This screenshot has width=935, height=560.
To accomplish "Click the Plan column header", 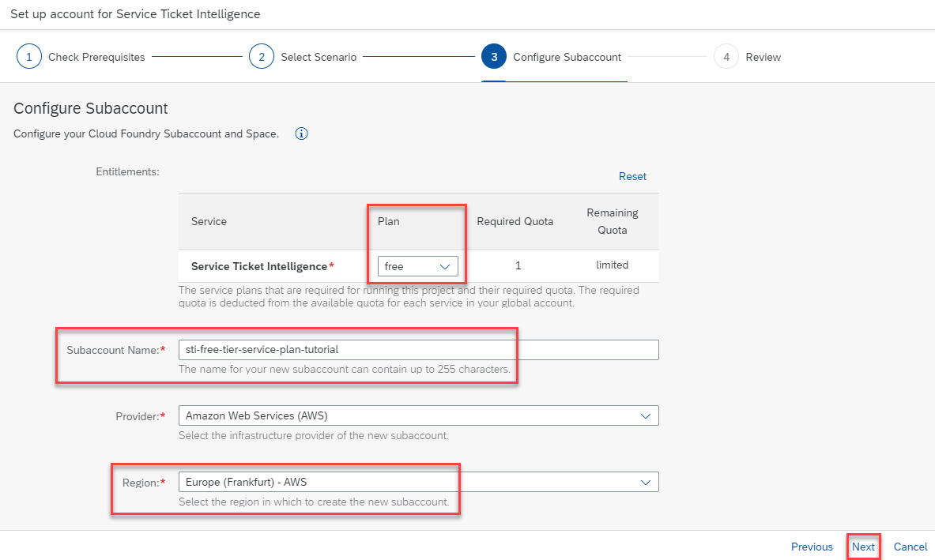I will (388, 221).
